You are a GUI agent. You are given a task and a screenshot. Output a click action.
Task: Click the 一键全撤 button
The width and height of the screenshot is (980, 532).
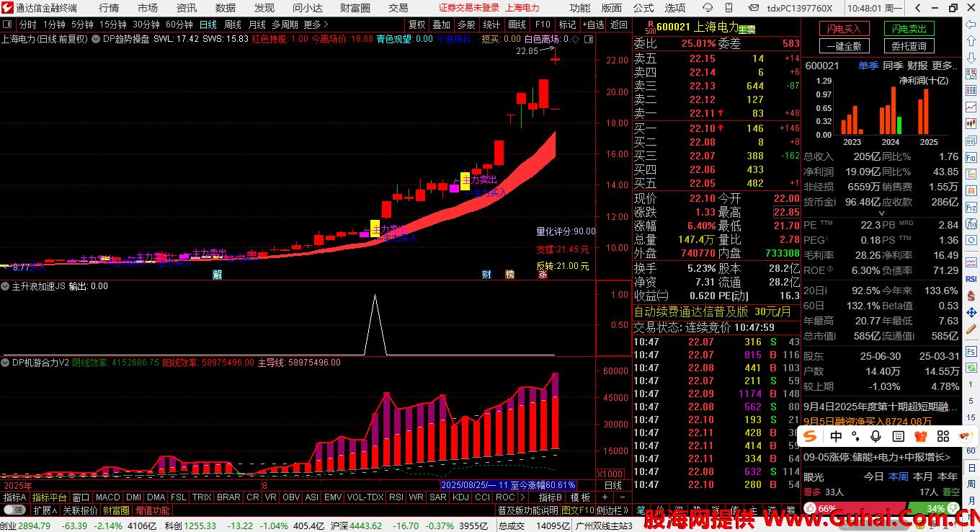coord(844,46)
